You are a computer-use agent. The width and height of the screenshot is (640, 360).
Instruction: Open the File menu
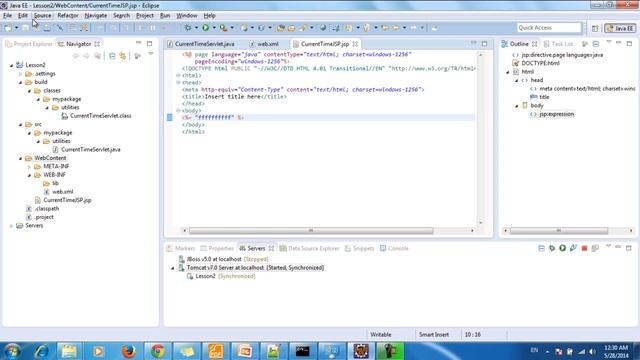[x=7, y=16]
